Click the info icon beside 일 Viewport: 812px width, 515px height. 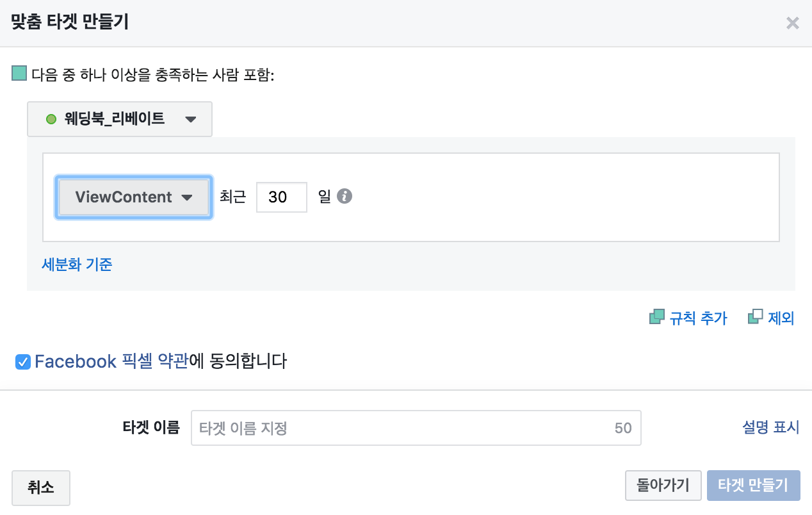point(345,197)
